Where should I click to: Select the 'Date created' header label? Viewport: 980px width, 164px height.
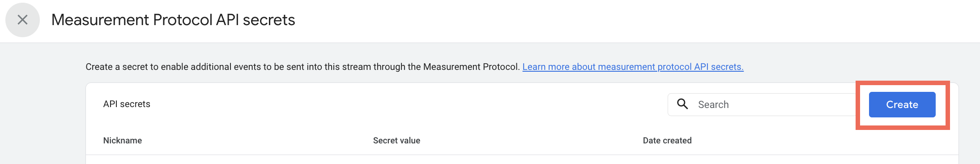coord(667,140)
